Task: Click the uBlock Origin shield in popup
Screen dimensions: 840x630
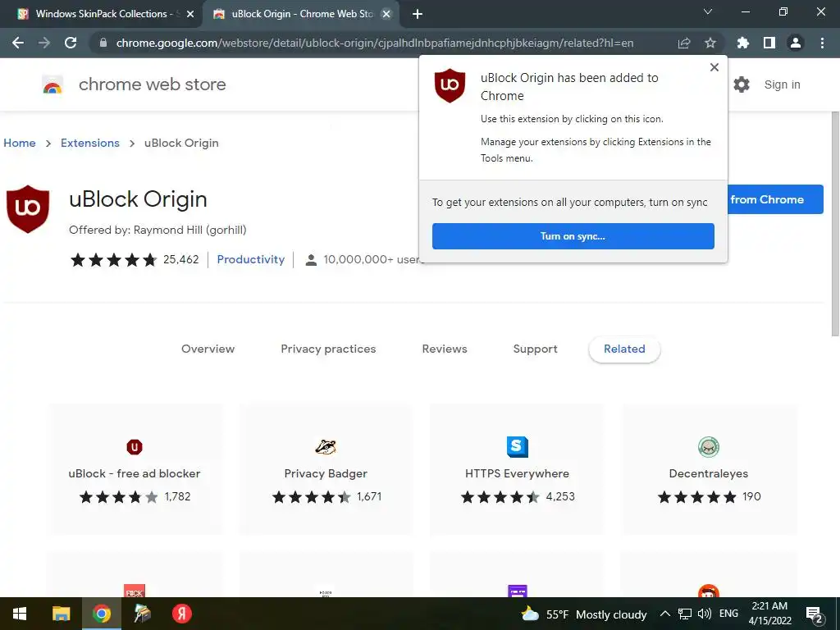Action: (450, 85)
